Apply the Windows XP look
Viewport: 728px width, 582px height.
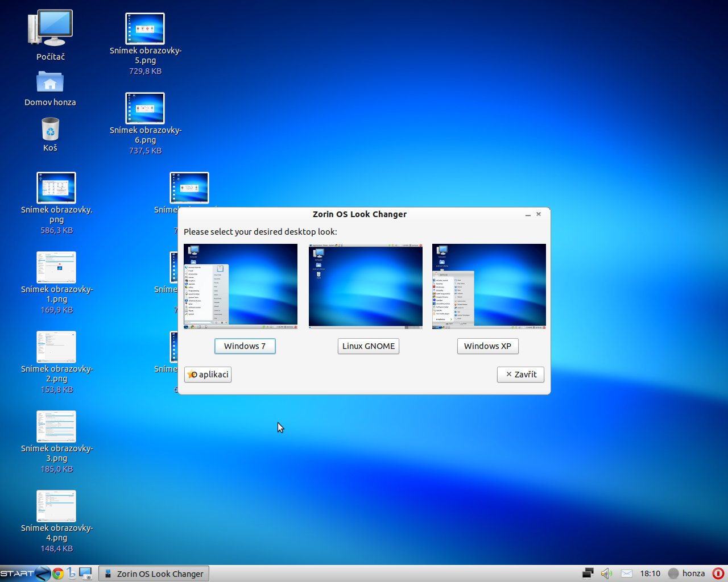pyautogui.click(x=487, y=346)
